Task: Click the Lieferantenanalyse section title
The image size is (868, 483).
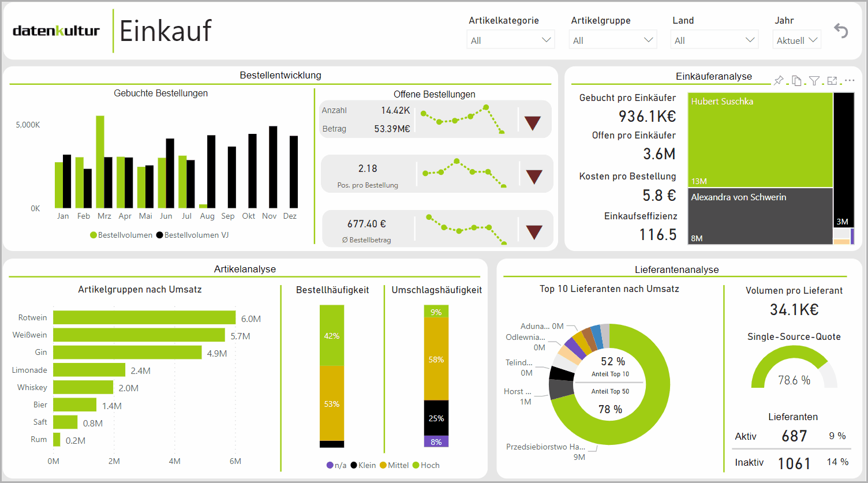Action: click(676, 269)
